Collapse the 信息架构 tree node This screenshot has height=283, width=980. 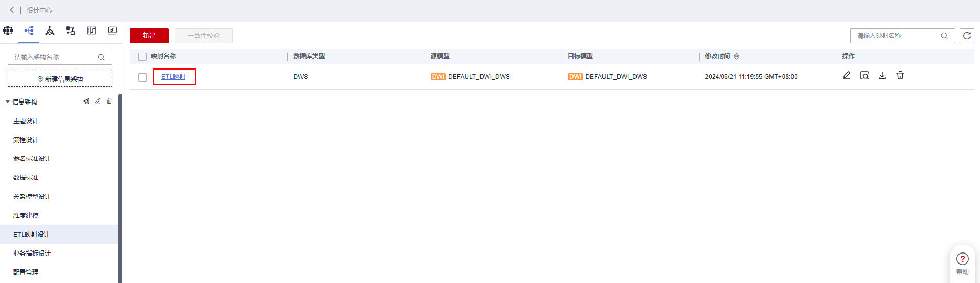pos(8,102)
